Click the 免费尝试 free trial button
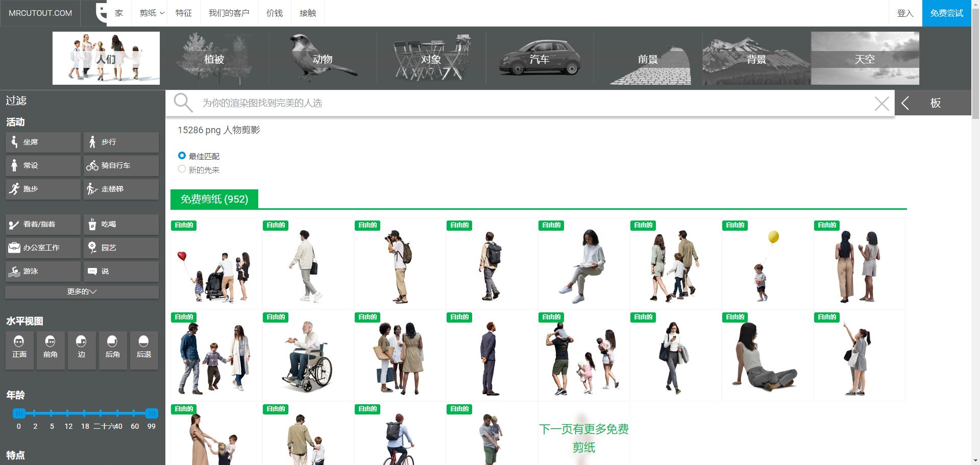980x465 pixels. [x=947, y=13]
